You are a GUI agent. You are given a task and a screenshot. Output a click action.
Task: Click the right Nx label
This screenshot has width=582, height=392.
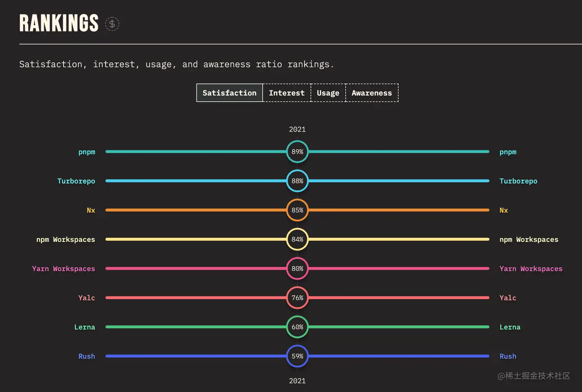click(x=504, y=210)
